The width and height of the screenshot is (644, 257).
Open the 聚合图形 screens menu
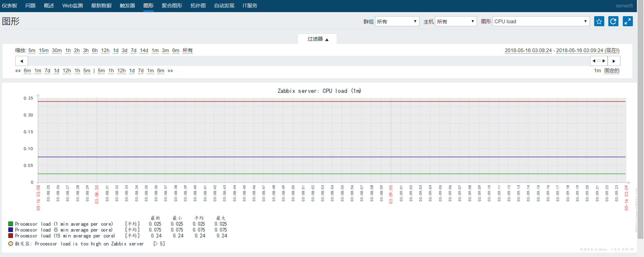[x=172, y=6]
